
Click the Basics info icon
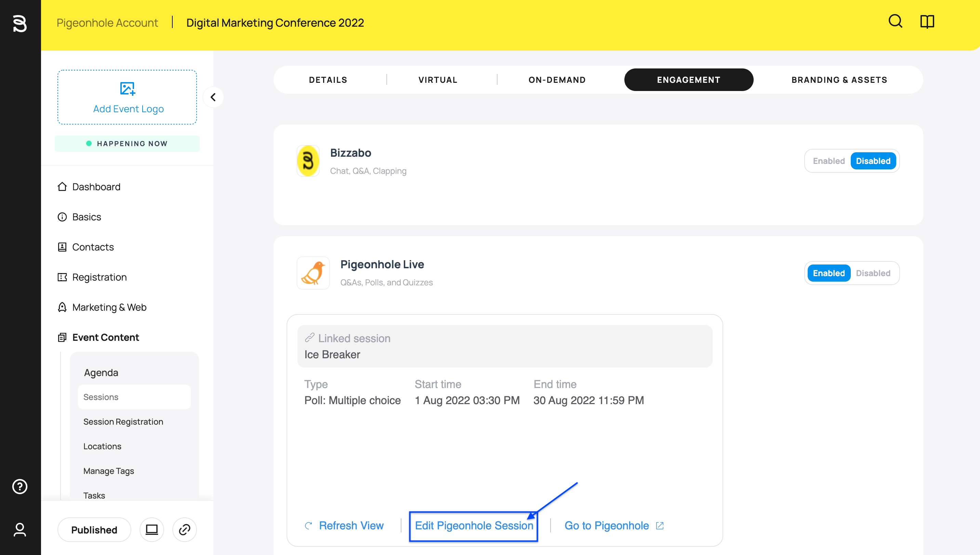pos(62,217)
